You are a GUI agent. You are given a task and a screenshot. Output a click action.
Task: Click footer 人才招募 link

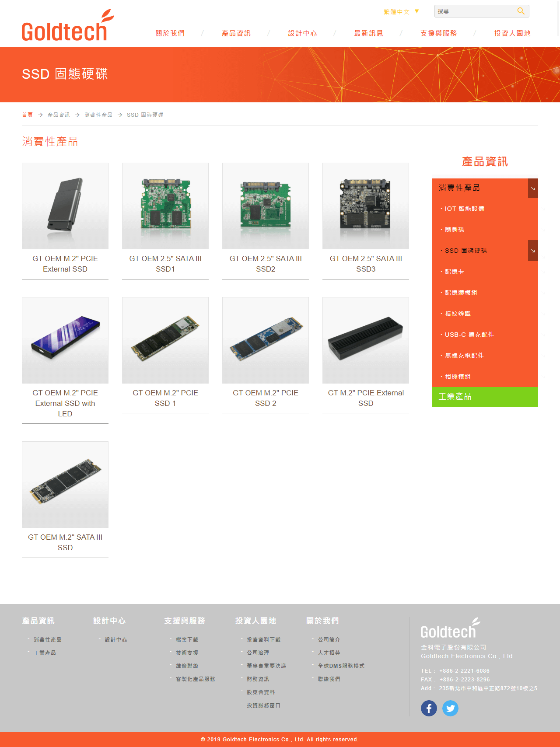pos(329,653)
